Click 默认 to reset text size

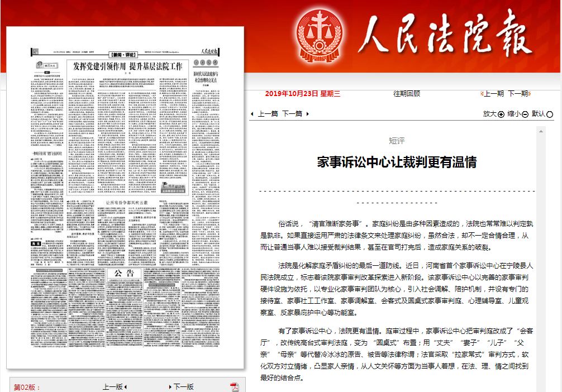(x=539, y=114)
